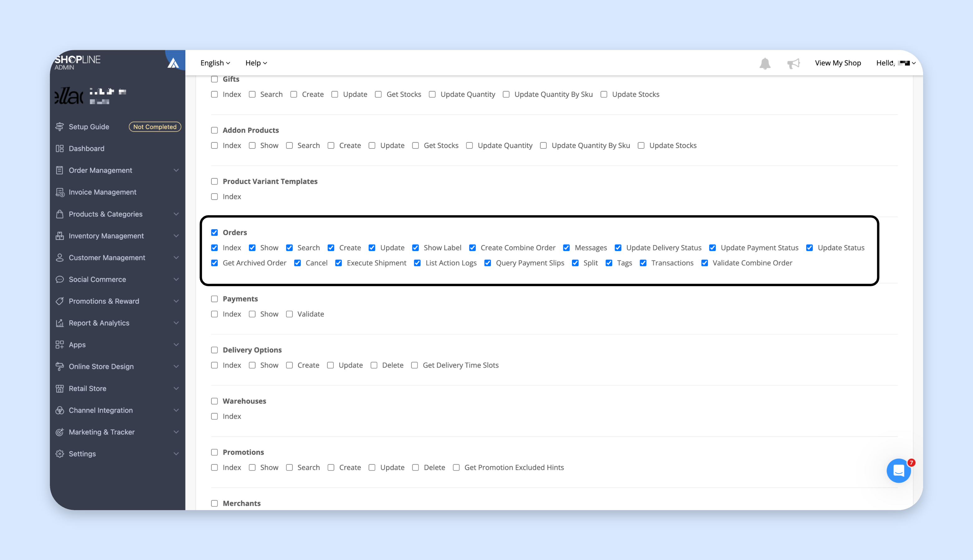Uncheck Orders Show Label permission
Viewport: 973px width, 560px height.
coord(416,248)
